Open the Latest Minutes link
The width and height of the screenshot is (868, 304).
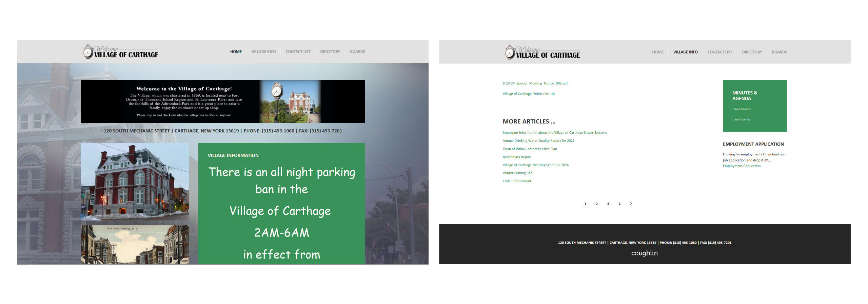click(x=742, y=109)
